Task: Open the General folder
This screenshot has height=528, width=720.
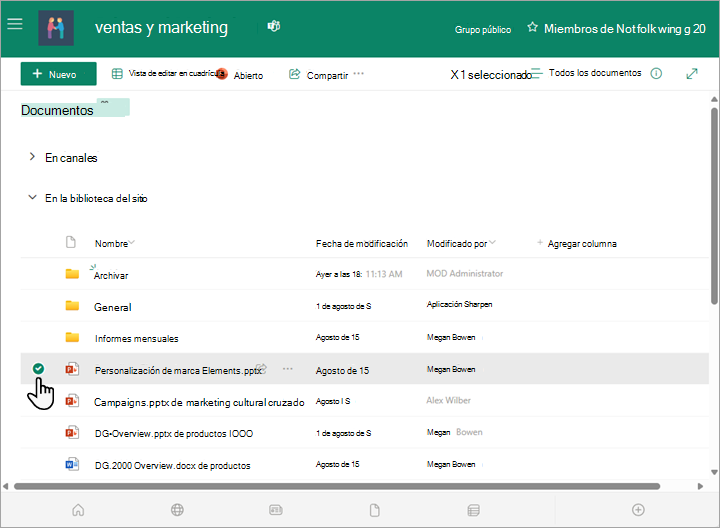Action: [x=112, y=307]
